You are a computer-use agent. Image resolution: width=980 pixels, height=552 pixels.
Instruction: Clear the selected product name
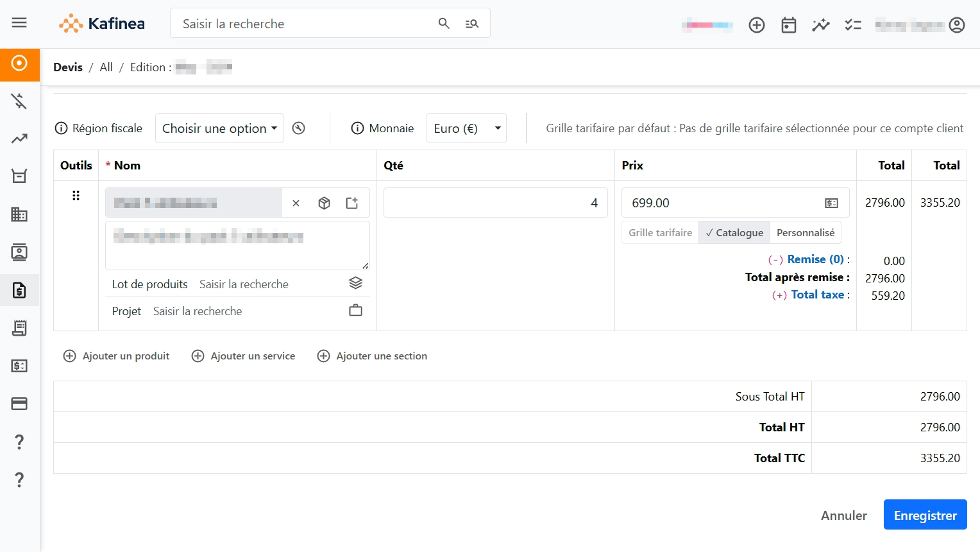point(296,203)
